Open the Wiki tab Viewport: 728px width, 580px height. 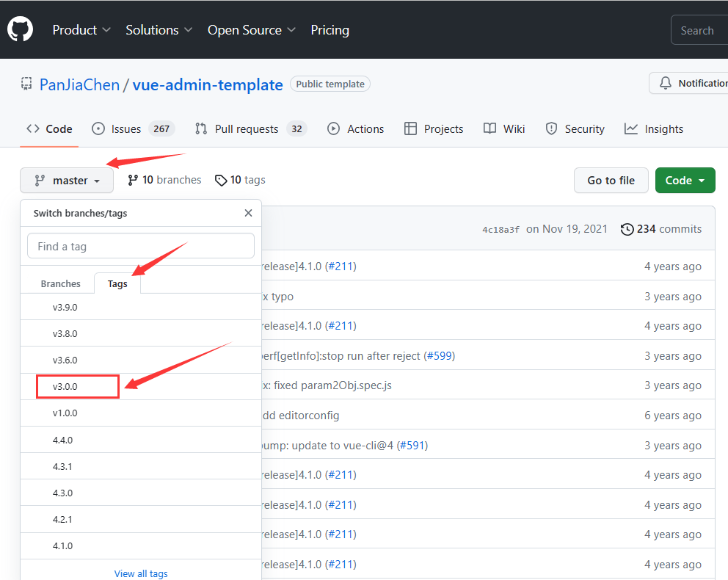[x=504, y=128]
